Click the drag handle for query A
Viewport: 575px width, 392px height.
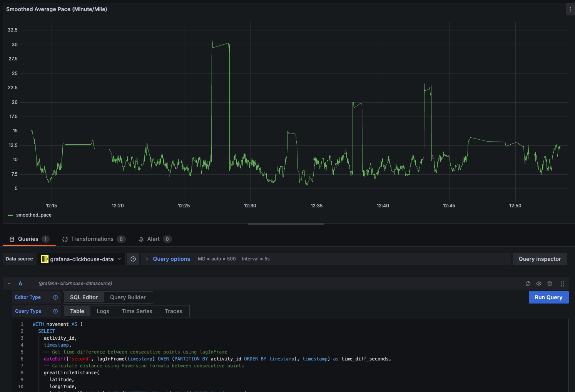[562, 284]
